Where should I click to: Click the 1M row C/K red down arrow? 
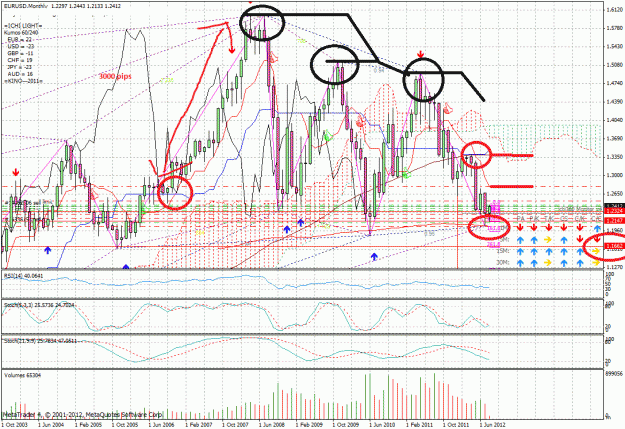580,227
